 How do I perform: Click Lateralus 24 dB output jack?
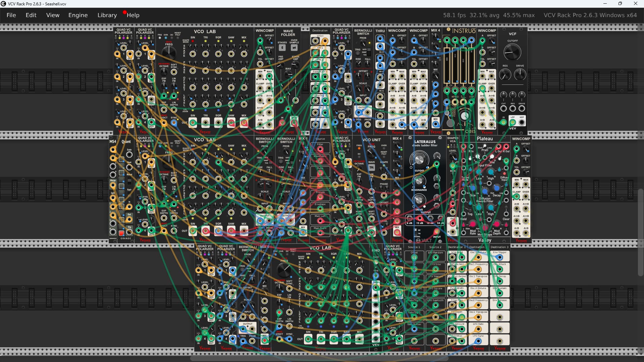point(440,218)
